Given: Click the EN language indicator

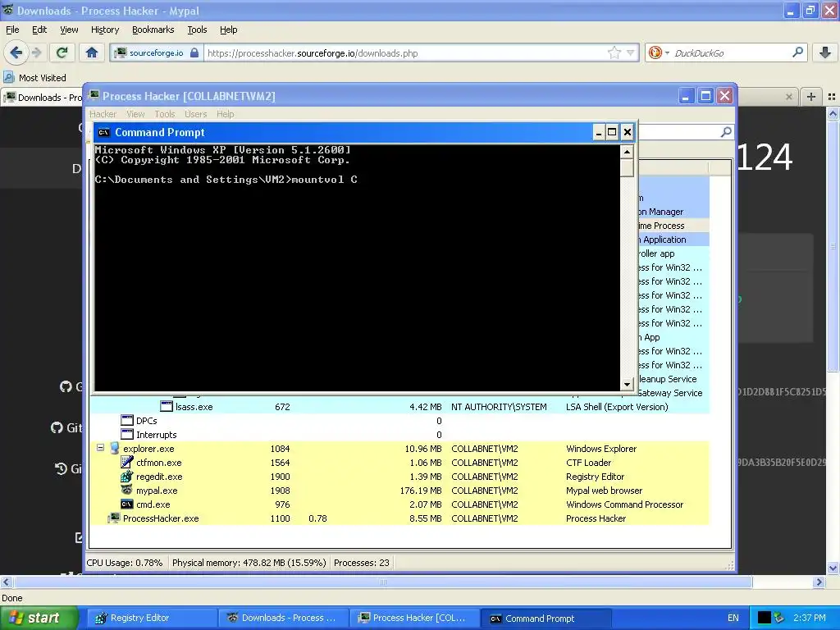Looking at the screenshot, I should coord(733,618).
